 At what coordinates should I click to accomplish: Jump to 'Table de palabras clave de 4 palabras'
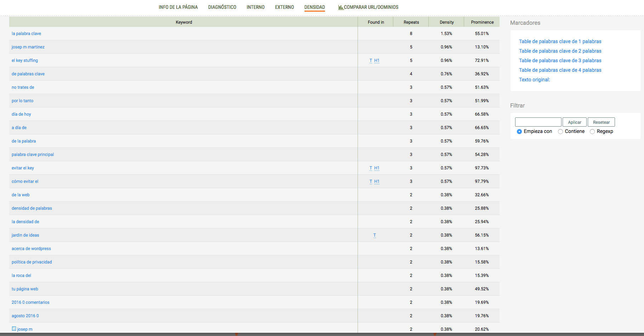tap(560, 70)
